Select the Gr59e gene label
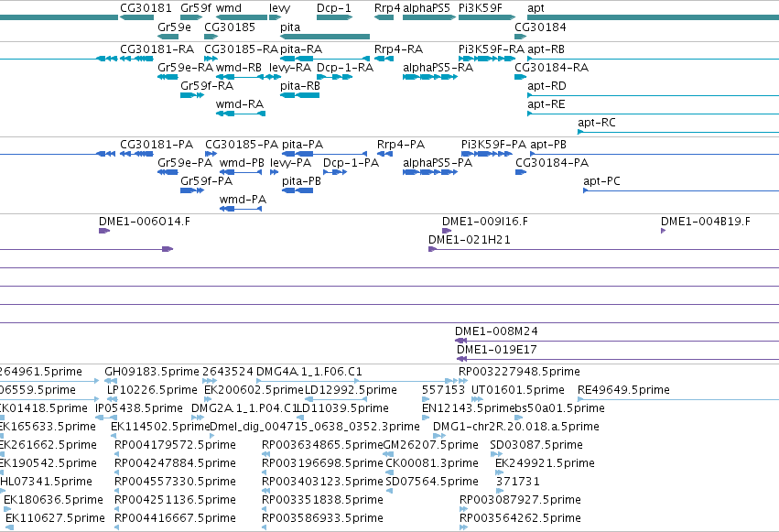This screenshot has width=779, height=532. pos(174,27)
